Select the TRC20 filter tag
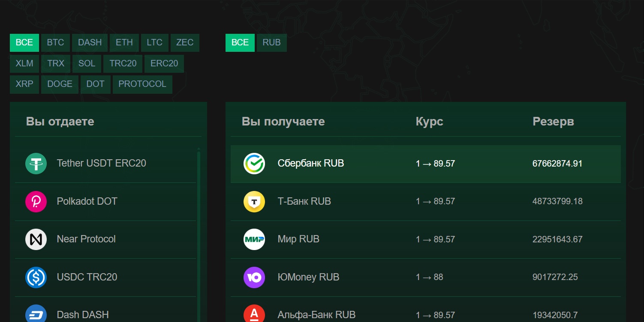The height and width of the screenshot is (322, 644). 123,63
